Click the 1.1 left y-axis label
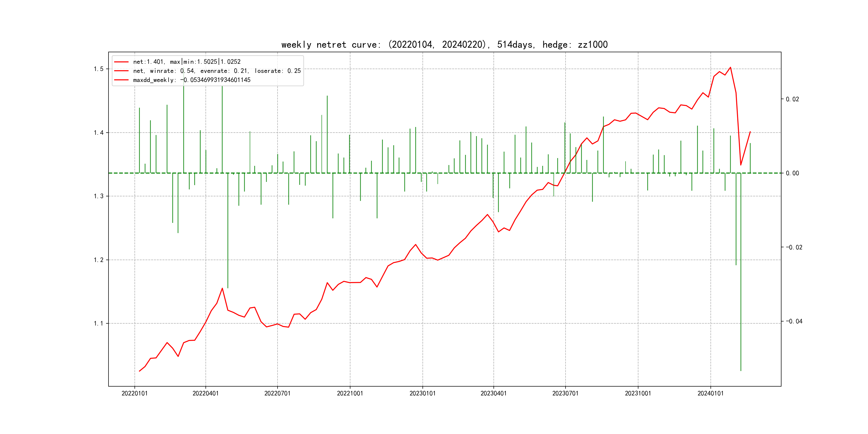This screenshot has height=434, width=868. click(x=98, y=323)
